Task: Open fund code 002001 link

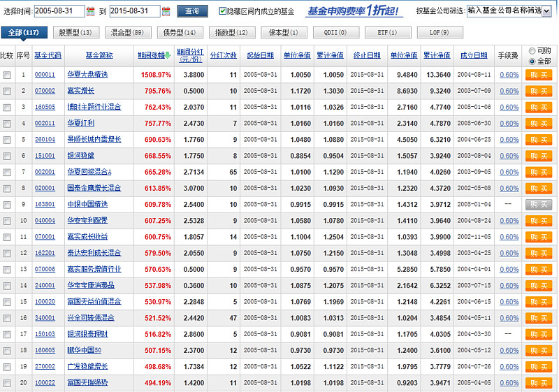Action: click(45, 172)
